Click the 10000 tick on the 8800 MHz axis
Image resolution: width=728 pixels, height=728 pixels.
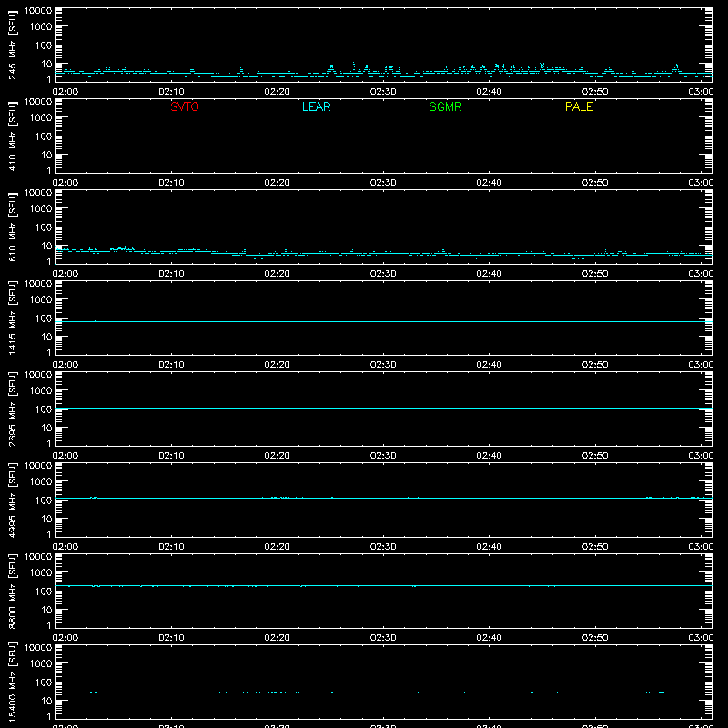(x=38, y=557)
